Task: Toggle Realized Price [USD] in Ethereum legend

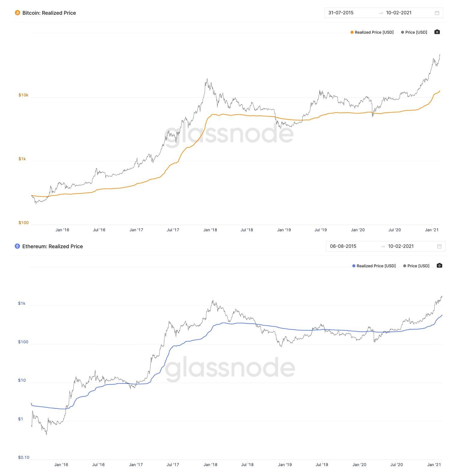Action: [x=376, y=266]
